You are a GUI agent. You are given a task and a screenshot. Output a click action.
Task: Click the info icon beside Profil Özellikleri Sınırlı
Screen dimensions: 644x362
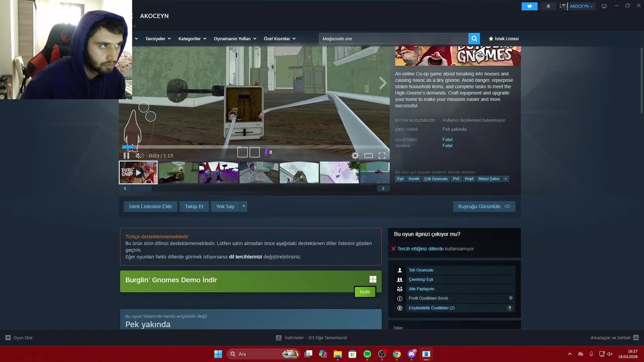pos(400,298)
